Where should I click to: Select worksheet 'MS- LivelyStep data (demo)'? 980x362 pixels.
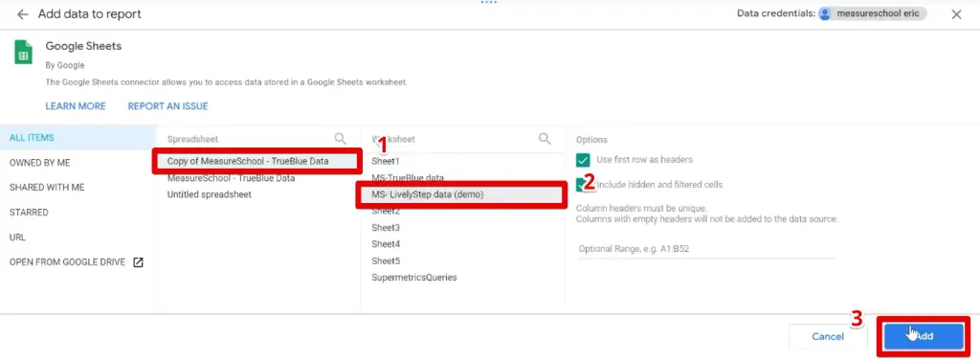462,194
